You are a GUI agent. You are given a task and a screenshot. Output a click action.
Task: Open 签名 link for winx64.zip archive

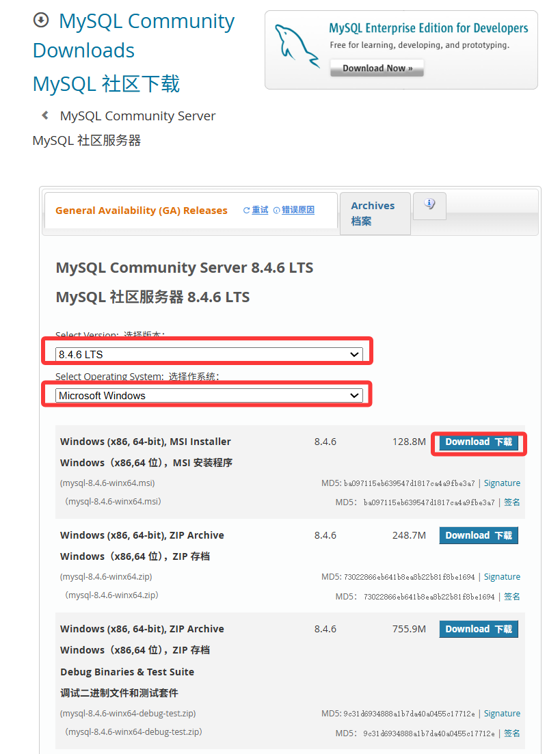512,596
